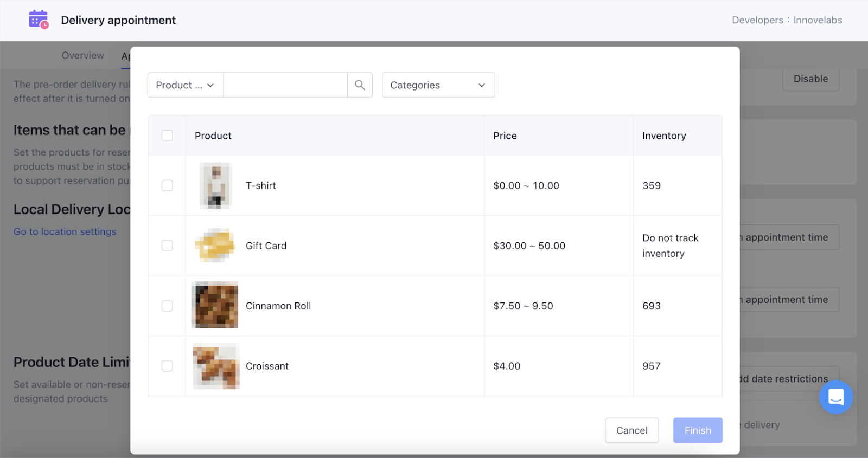Click the Gift Card product image
This screenshot has width=868, height=458.
[215, 246]
